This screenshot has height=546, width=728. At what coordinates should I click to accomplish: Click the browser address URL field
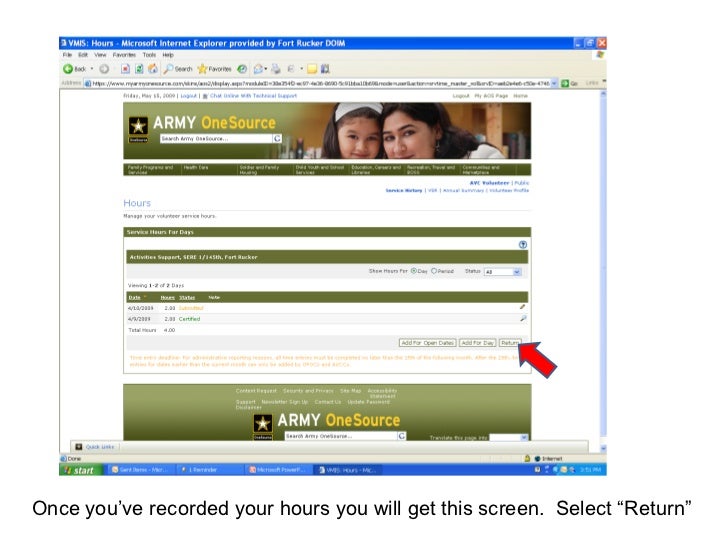(x=320, y=83)
